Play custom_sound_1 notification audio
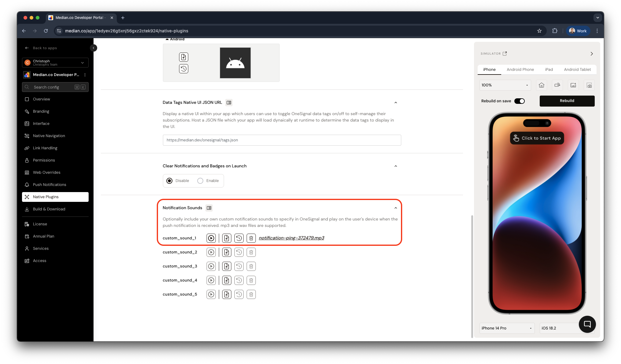Screen dimensions: 621x364 click(211, 238)
